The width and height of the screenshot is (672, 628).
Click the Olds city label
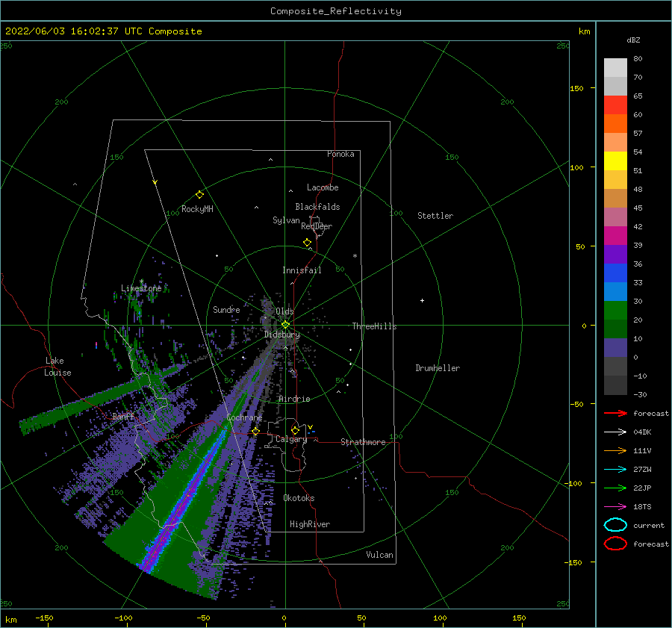(x=284, y=311)
